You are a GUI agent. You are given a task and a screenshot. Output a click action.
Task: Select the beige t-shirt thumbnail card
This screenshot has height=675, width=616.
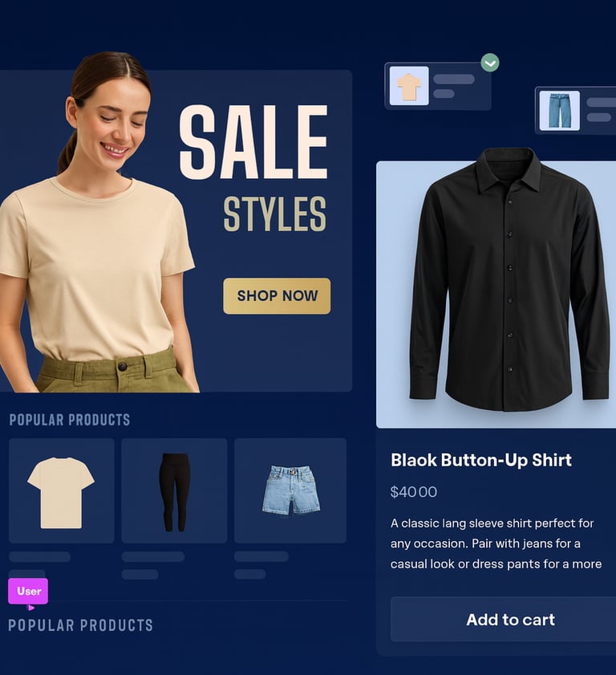pos(438,86)
